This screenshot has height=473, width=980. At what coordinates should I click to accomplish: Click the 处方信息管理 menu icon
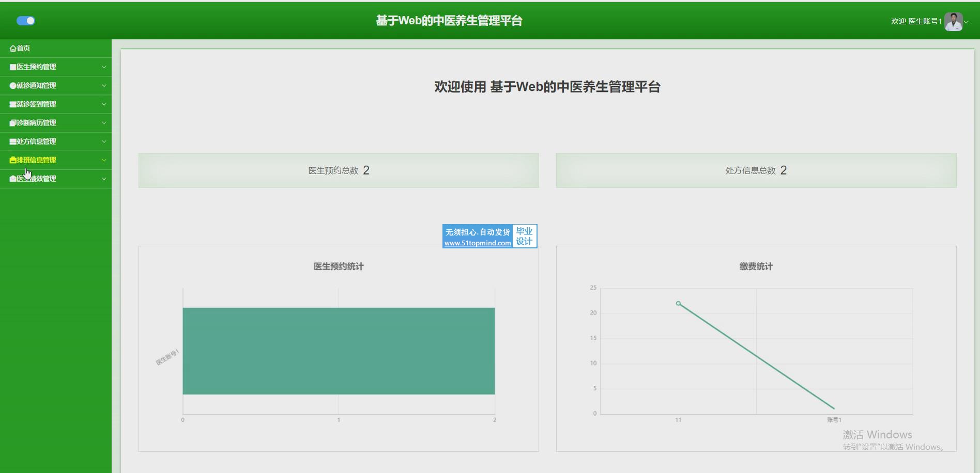(x=13, y=141)
